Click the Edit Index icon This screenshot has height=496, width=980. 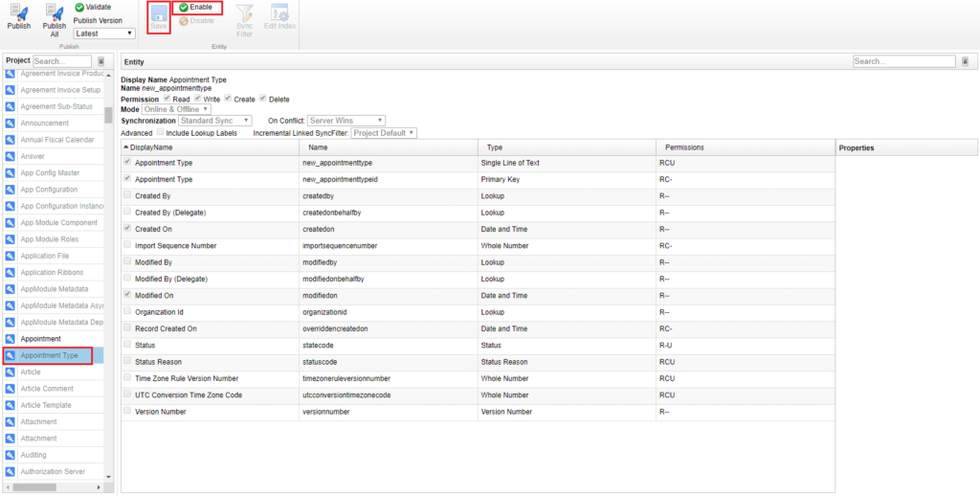pos(279,12)
